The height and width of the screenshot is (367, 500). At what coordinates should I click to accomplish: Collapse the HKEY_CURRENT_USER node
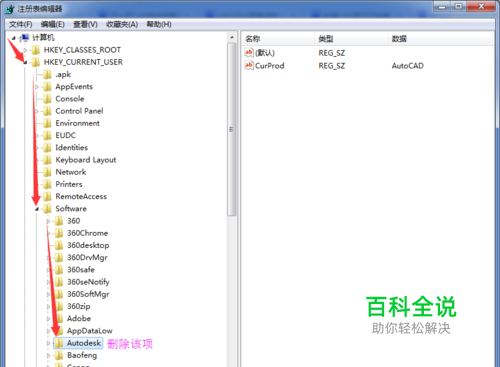click(x=25, y=62)
